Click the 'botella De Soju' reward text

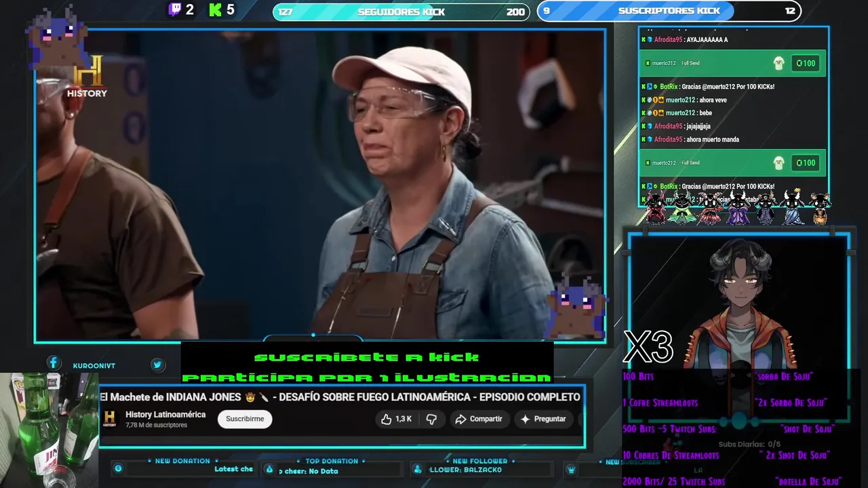[x=808, y=482]
